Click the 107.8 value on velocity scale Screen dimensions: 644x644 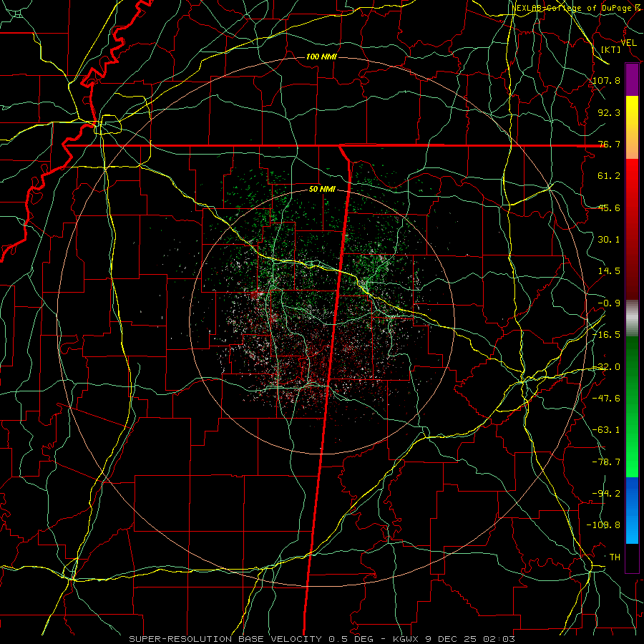pos(606,80)
